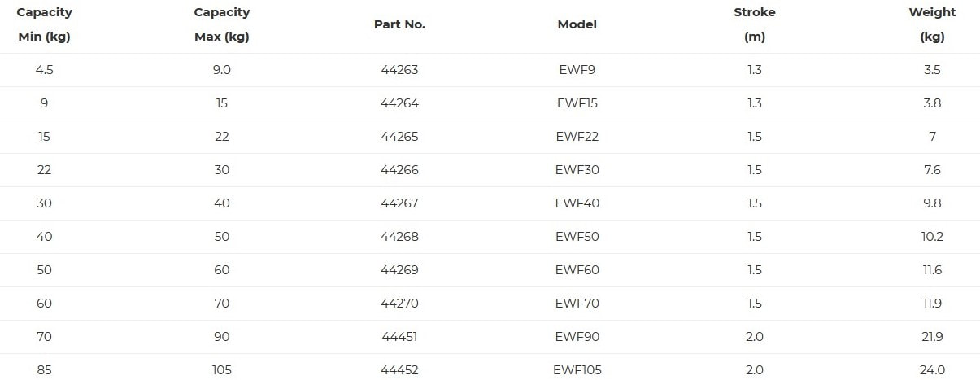Image resolution: width=980 pixels, height=380 pixels.
Task: Click the Capacity Max (kg) header
Action: 222,24
